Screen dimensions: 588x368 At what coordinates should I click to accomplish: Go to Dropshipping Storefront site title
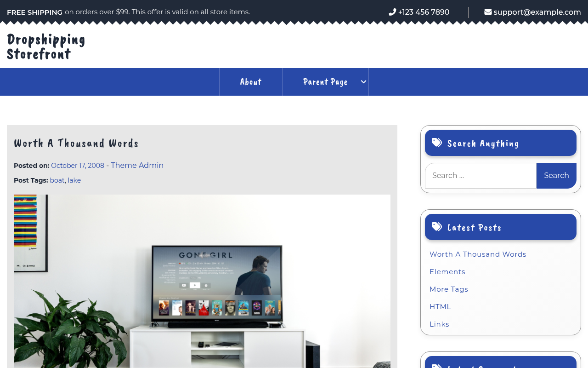(x=46, y=46)
